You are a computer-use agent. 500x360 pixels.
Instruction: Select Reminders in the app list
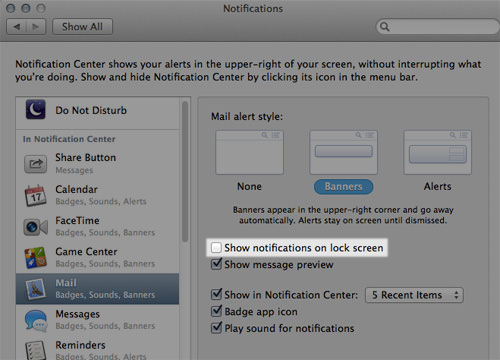click(97, 348)
